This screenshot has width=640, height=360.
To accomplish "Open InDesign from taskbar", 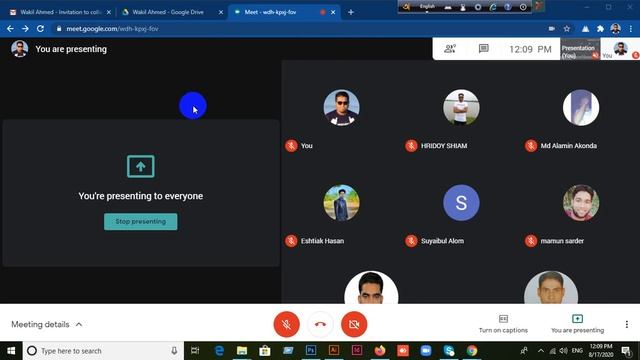I will pyautogui.click(x=357, y=351).
